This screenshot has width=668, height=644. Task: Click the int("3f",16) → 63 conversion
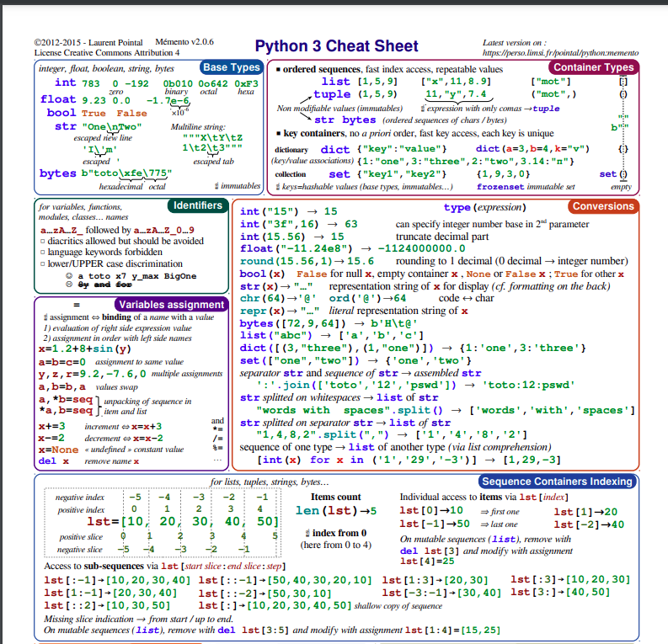(x=299, y=224)
